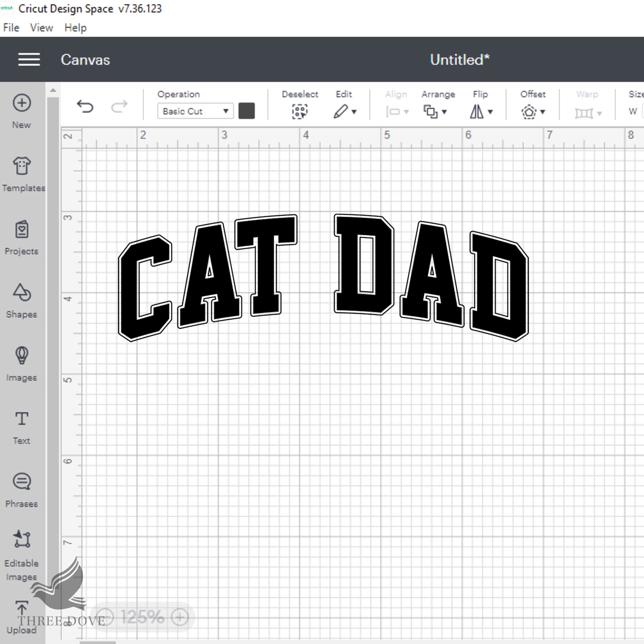
Task: Open Editable Images panel
Action: pos(21,555)
